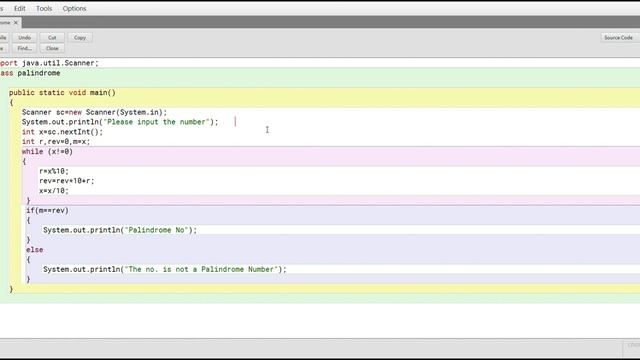The height and width of the screenshot is (360, 640).
Task: Click the line 'r=x%10;'
Action: tap(54, 171)
